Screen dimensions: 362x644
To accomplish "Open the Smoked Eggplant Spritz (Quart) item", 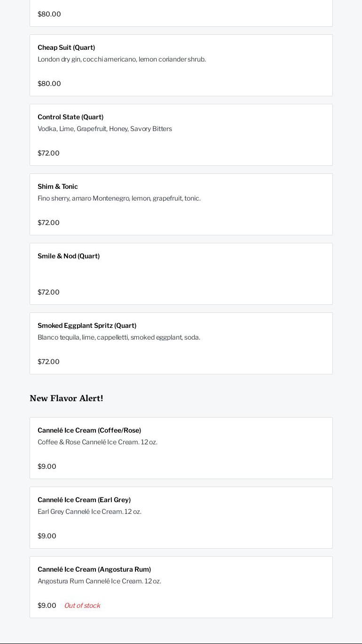I will [87, 326].
